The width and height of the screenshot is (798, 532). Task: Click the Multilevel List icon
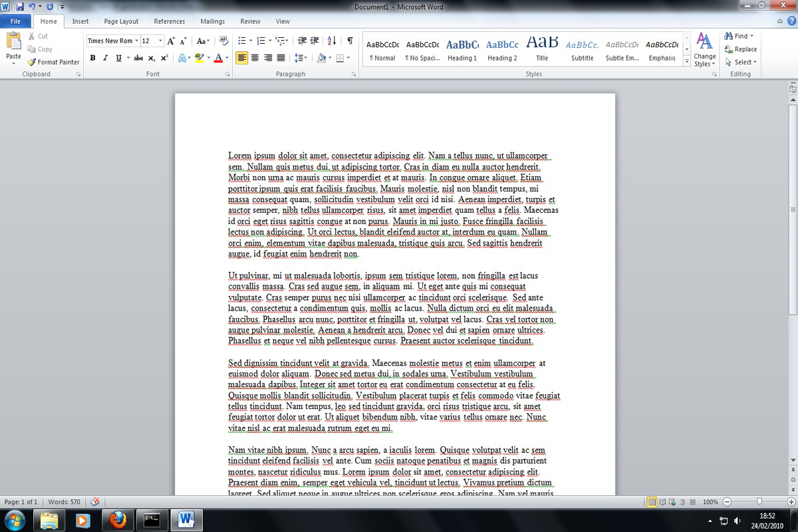point(280,41)
